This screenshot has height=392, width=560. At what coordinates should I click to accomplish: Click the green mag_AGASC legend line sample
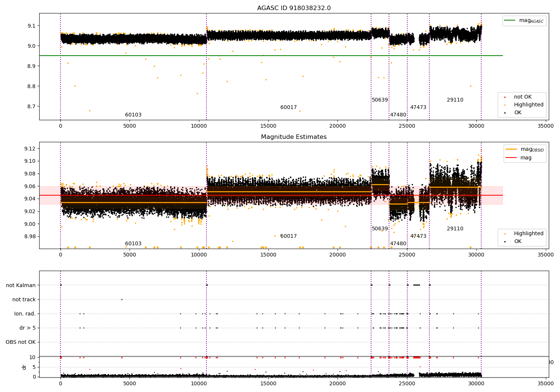tap(510, 21)
